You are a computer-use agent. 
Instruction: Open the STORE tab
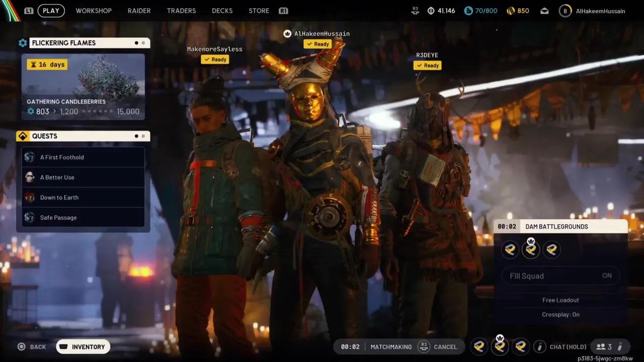(259, 11)
